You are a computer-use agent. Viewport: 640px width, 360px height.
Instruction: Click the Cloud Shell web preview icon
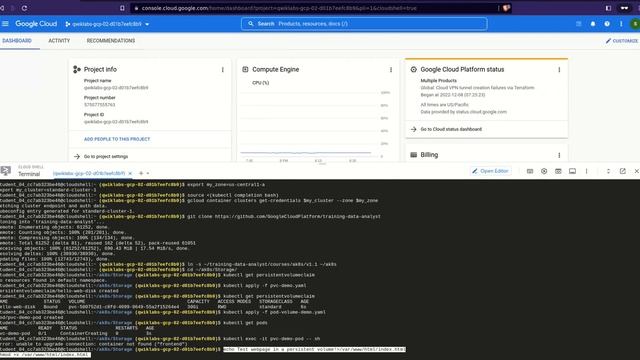(x=558, y=171)
